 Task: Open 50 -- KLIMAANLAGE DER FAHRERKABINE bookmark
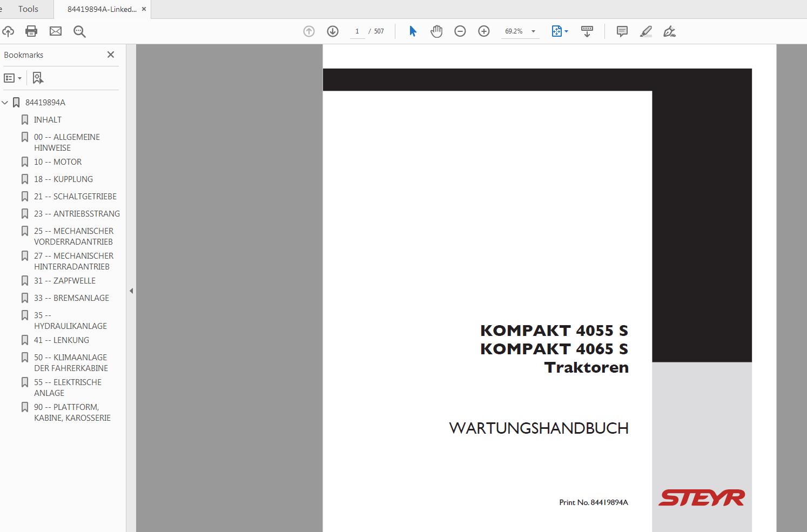[x=71, y=363]
